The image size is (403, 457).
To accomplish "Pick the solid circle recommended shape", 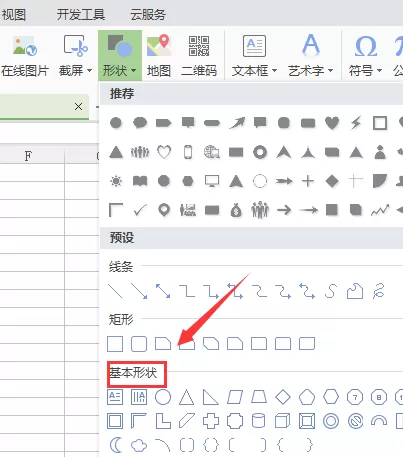I will pyautogui.click(x=116, y=123).
